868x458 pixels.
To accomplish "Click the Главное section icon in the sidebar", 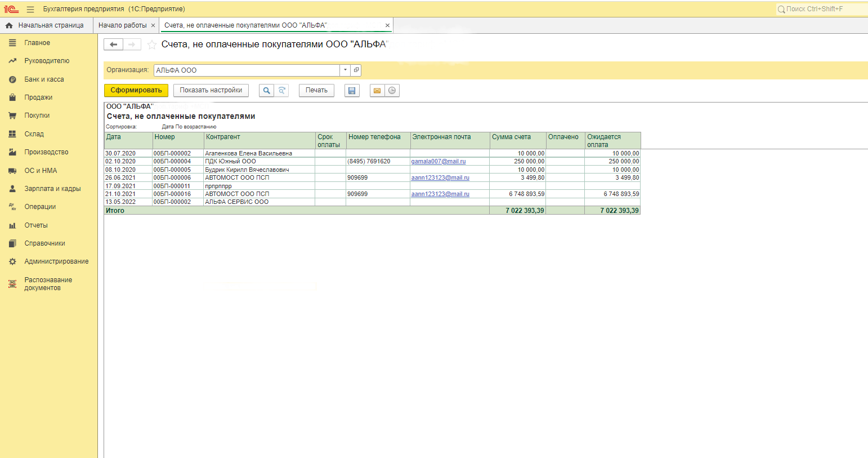I will point(12,43).
